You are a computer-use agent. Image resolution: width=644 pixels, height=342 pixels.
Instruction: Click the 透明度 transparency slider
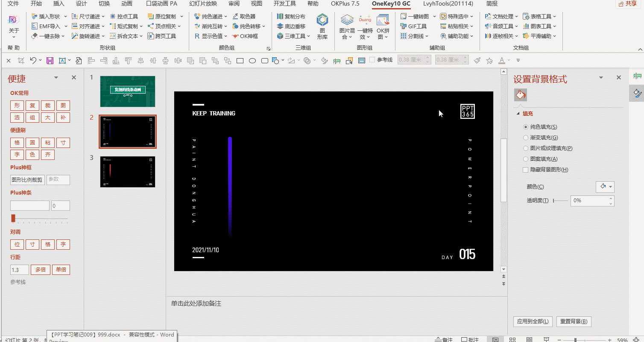pyautogui.click(x=560, y=200)
